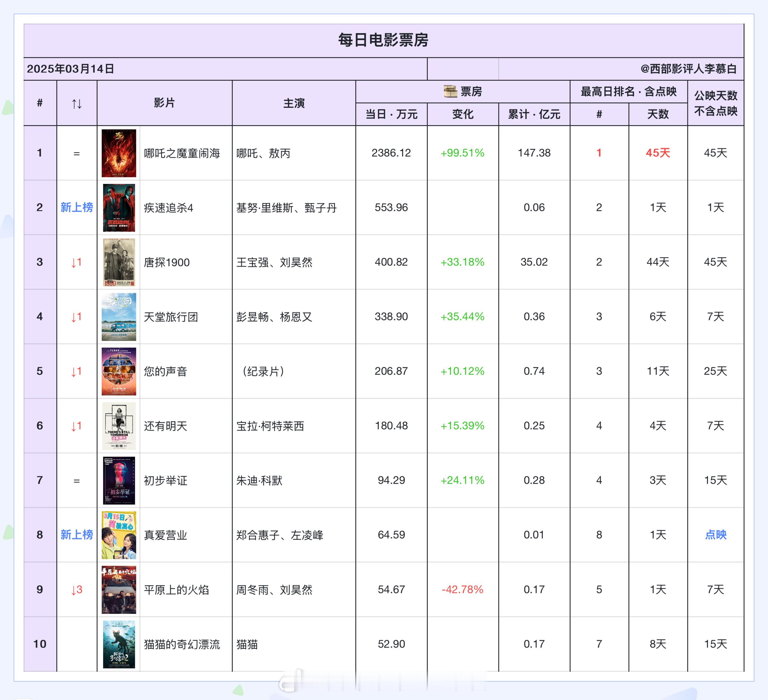Viewport: 768px width, 700px height.
Task: Click the film title 您的声音
Action: click(x=165, y=371)
